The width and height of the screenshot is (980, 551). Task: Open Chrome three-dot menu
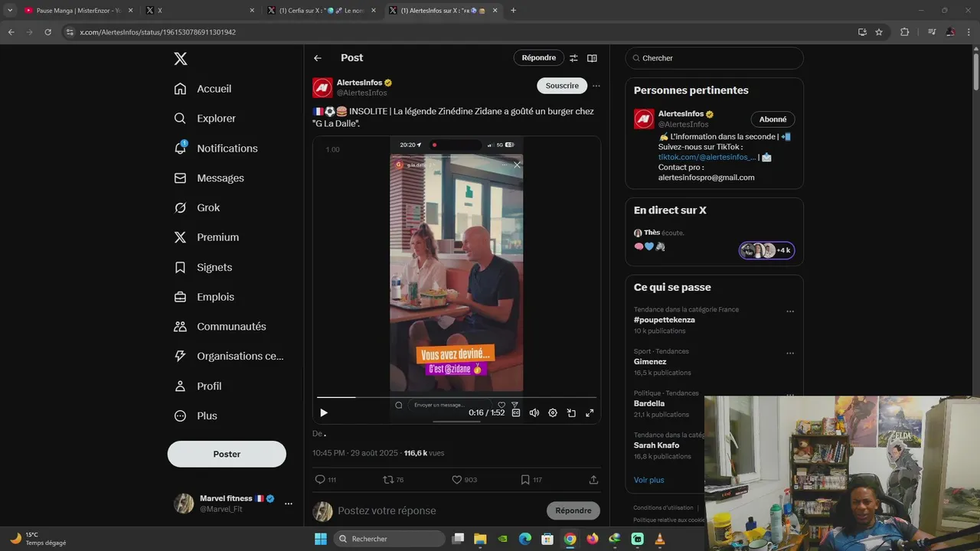(x=969, y=32)
